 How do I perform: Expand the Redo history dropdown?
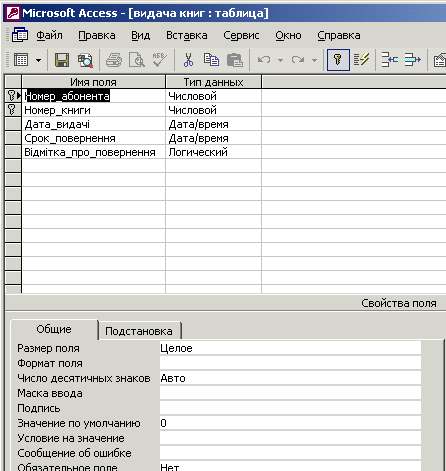pos(314,60)
